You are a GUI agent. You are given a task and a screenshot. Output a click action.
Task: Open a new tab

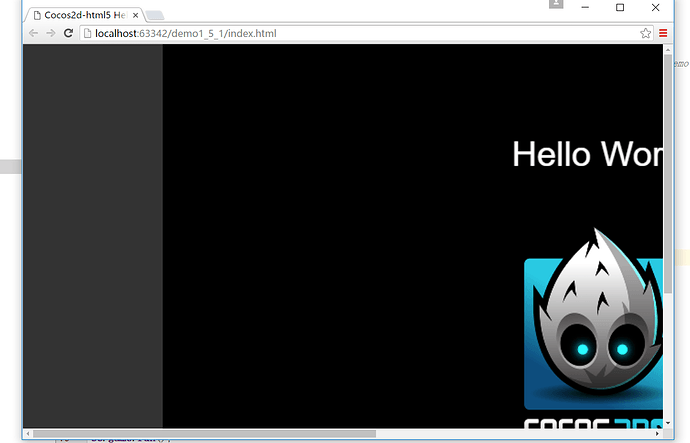154,16
